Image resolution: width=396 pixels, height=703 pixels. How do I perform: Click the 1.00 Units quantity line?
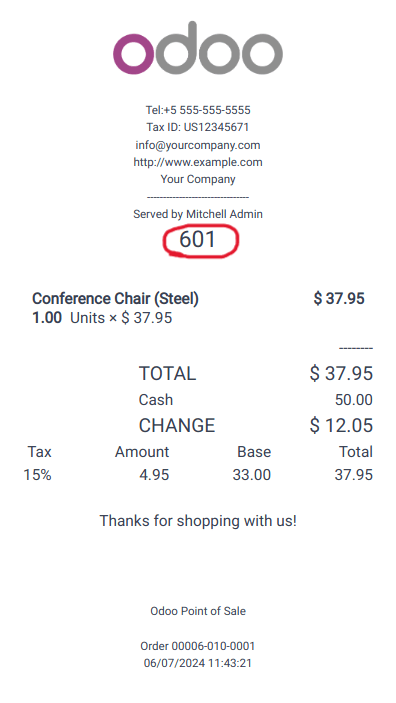(x=102, y=318)
